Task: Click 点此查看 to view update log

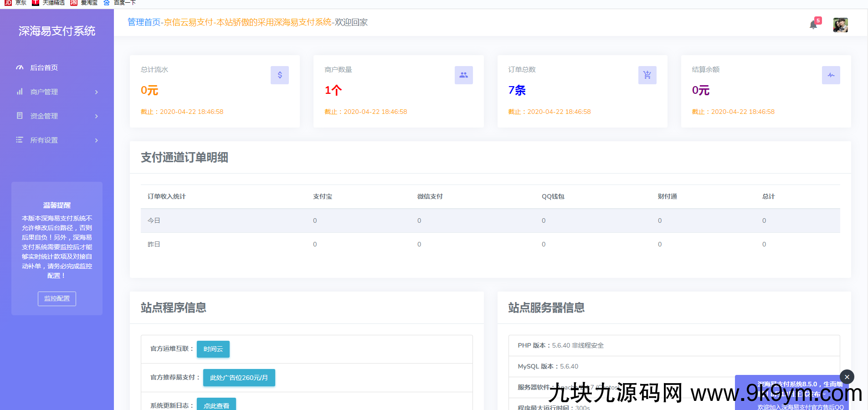Action: (216, 405)
